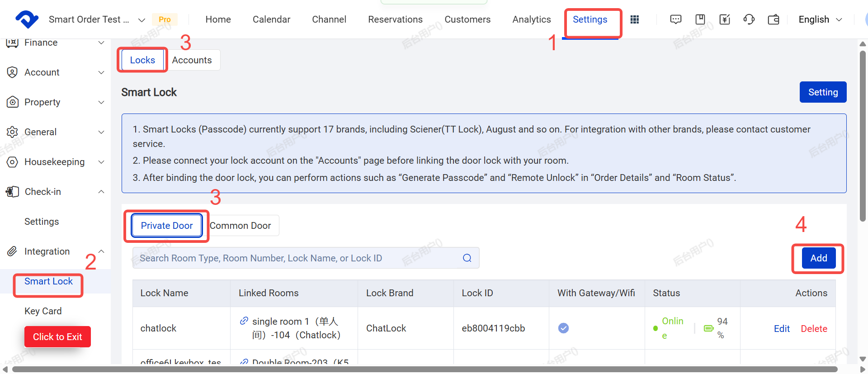Open the English language dropdown
The image size is (868, 374).
820,19
